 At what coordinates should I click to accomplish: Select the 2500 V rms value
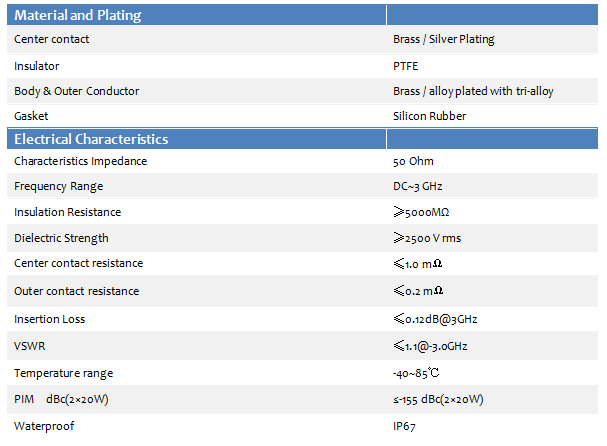[x=427, y=238]
